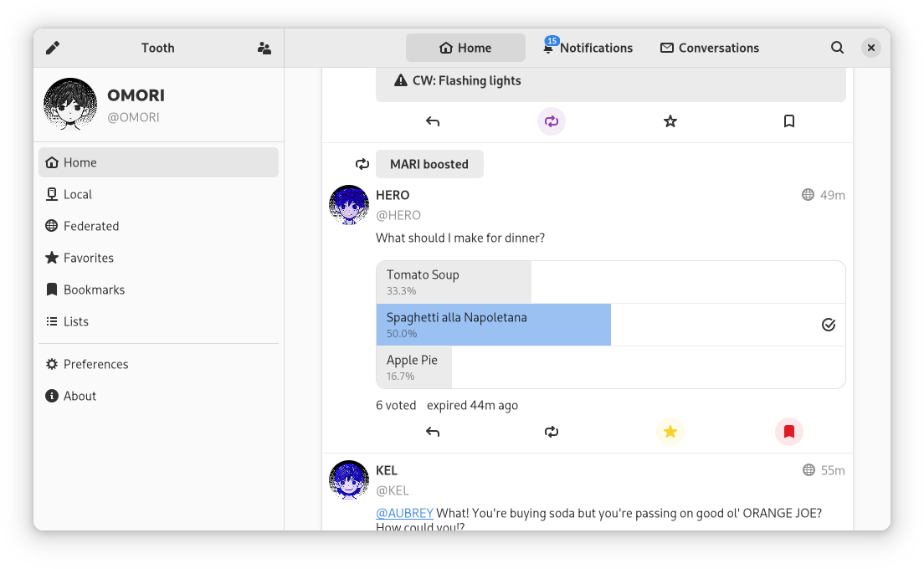The image size is (924, 569).
Task: Click the OMORI account name
Action: (136, 95)
